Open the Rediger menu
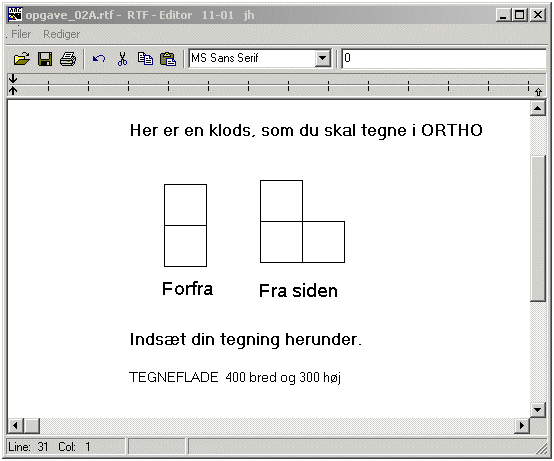This screenshot has width=554, height=461. 61,34
